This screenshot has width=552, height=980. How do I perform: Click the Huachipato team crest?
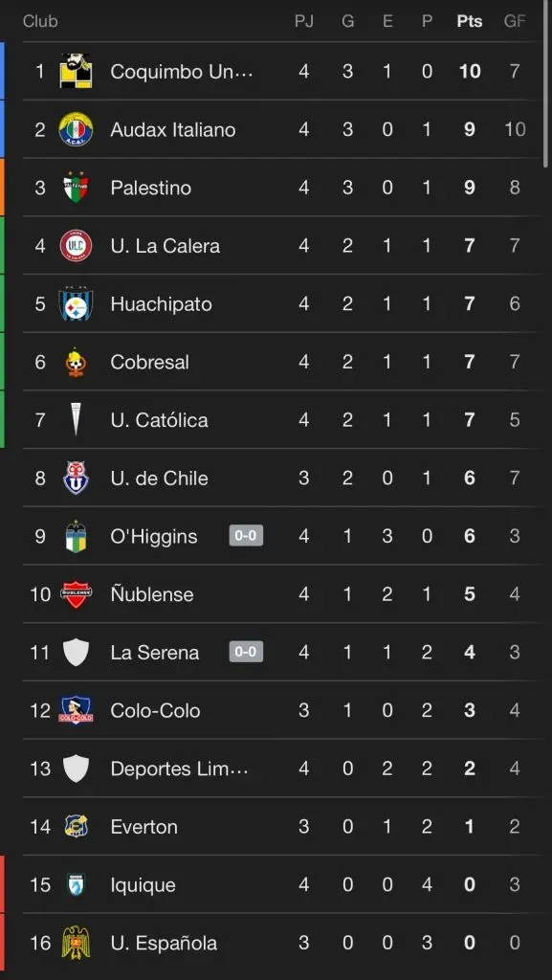[x=76, y=303]
